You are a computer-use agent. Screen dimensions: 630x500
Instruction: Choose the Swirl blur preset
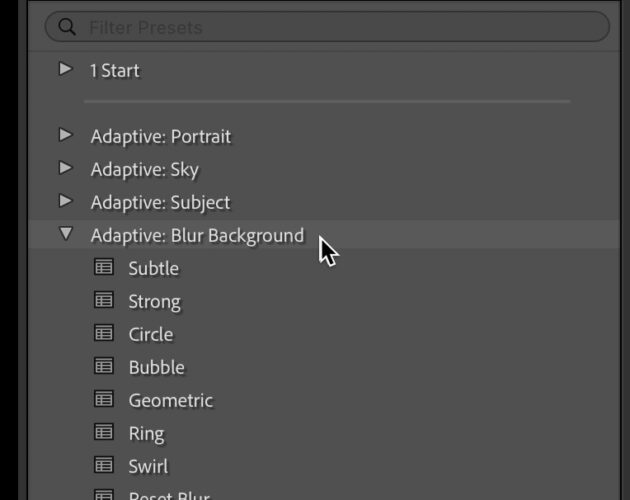tap(148, 467)
